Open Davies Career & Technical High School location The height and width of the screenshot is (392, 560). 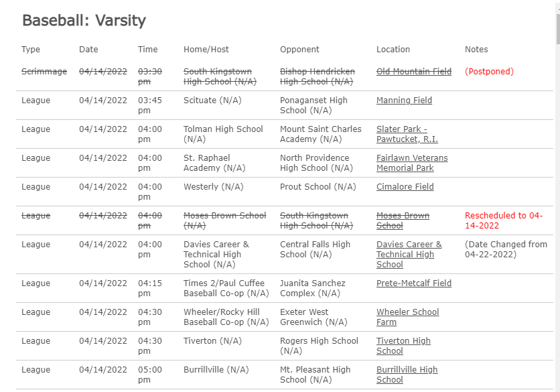click(409, 255)
